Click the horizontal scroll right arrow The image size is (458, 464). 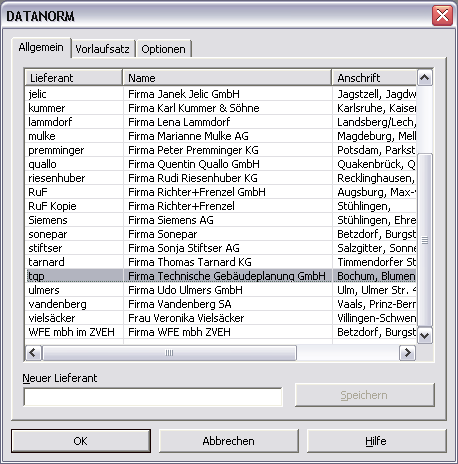tap(407, 352)
